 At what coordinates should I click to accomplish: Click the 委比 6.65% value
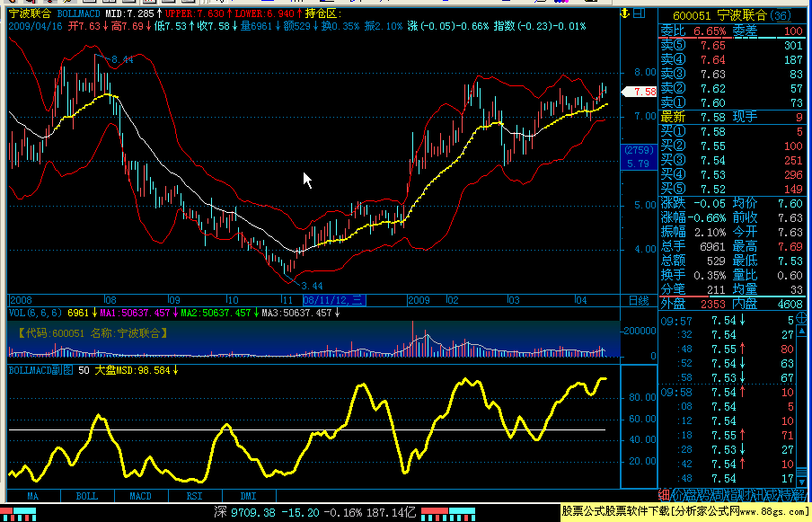710,31
